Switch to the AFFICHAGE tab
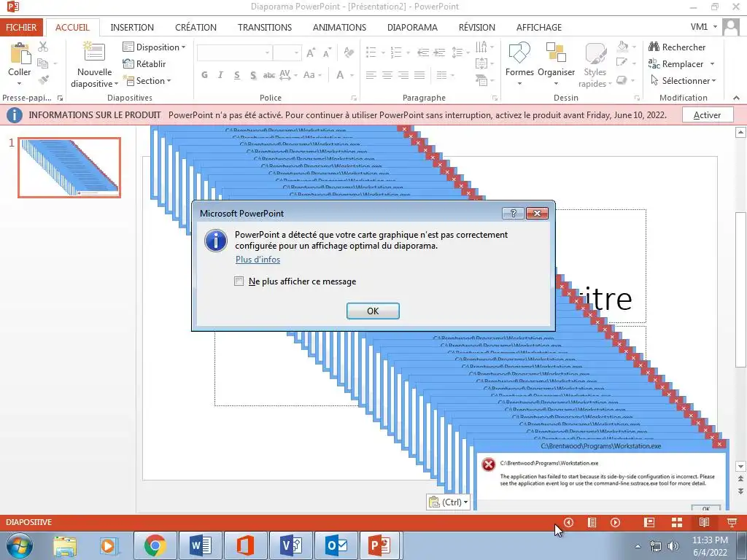Screen dimensions: 747x560 539,27
